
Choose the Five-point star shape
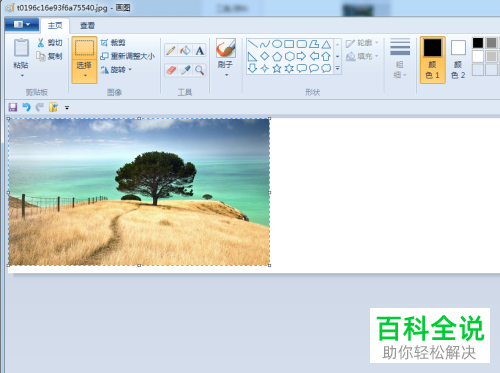click(277, 68)
